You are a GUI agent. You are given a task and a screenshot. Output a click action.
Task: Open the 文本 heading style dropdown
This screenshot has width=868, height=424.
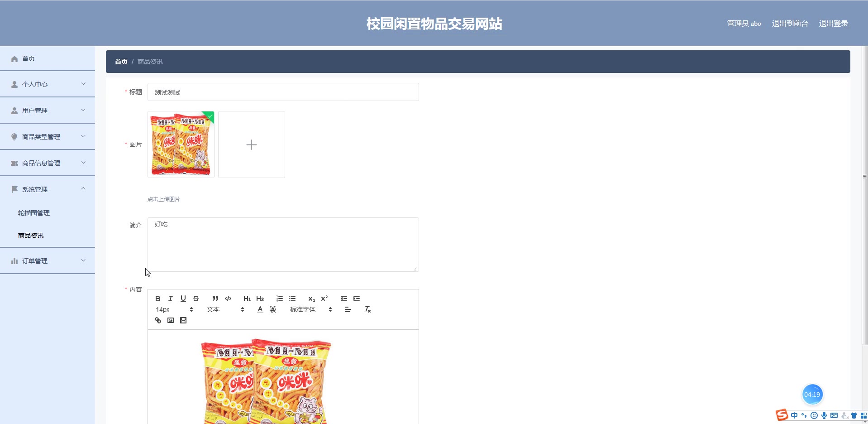(x=225, y=309)
